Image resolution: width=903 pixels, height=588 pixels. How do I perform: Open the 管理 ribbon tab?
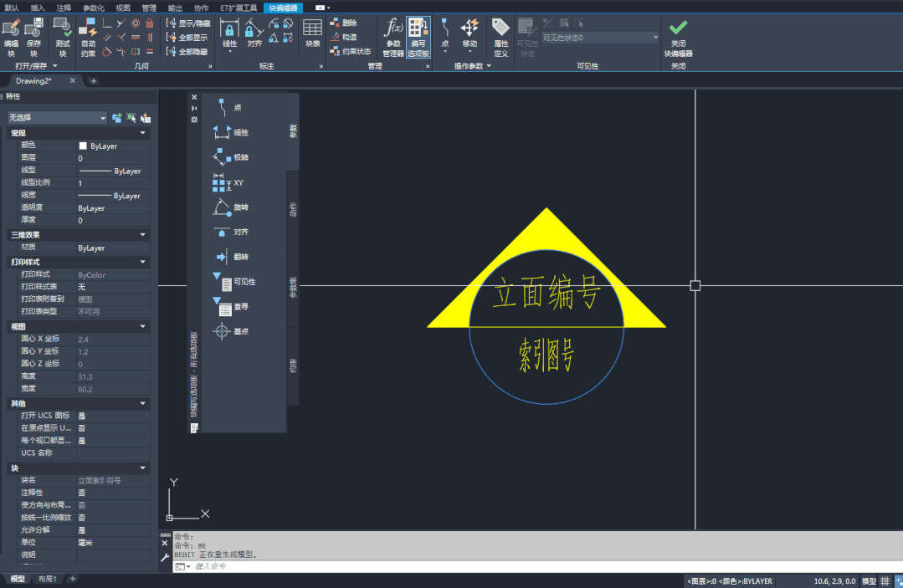[149, 8]
